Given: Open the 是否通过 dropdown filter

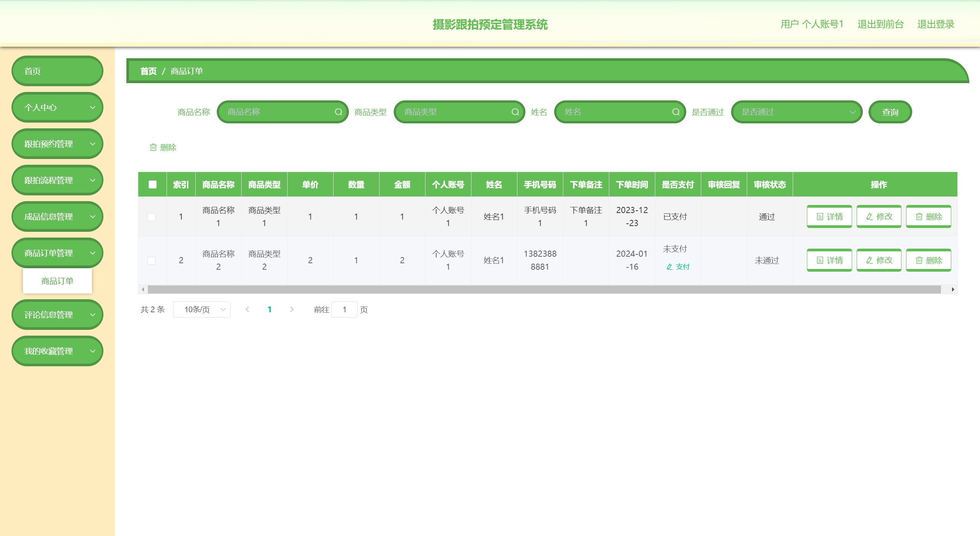Looking at the screenshot, I should (797, 112).
